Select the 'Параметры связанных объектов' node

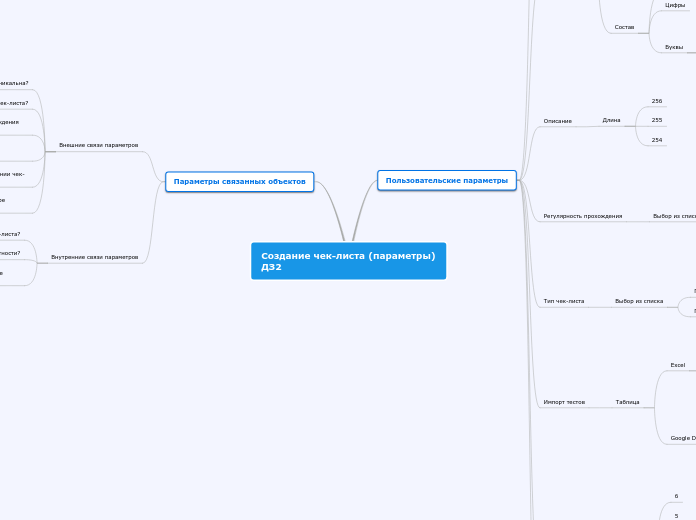240,182
